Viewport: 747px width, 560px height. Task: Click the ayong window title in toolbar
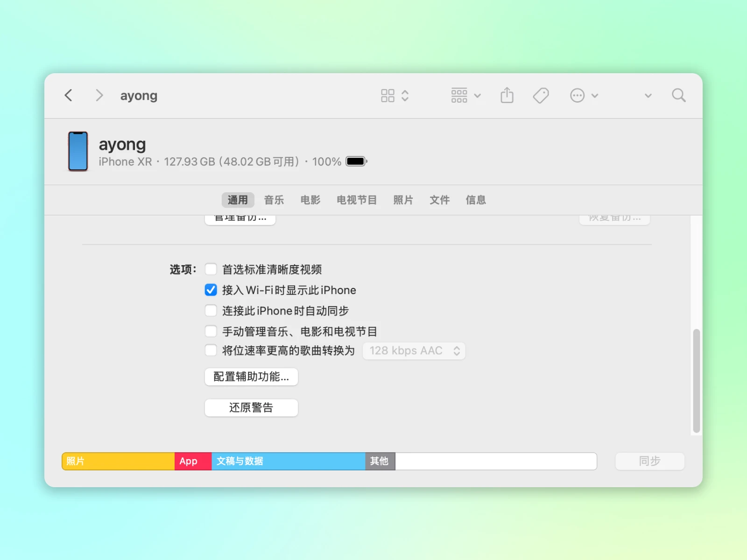click(139, 96)
